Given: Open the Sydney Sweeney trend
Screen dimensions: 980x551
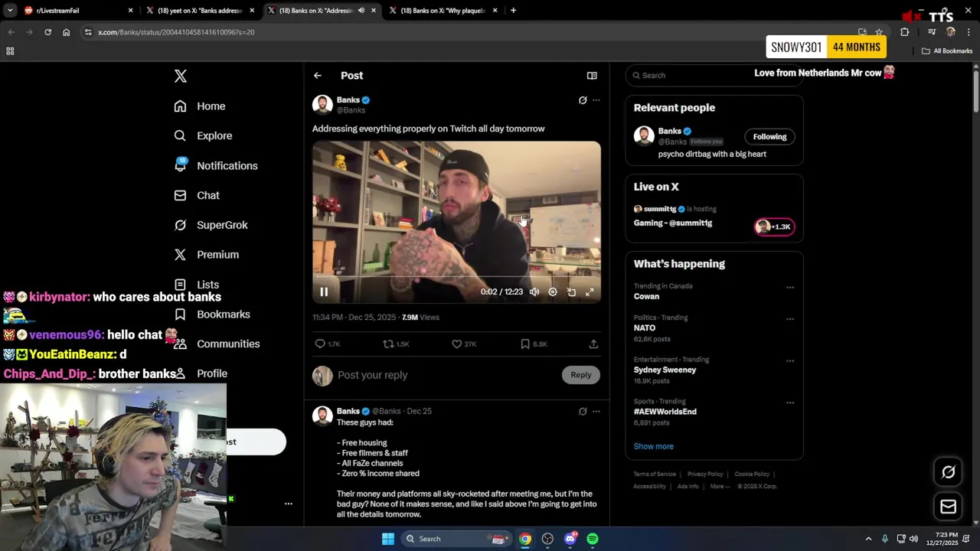Looking at the screenshot, I should (x=665, y=370).
